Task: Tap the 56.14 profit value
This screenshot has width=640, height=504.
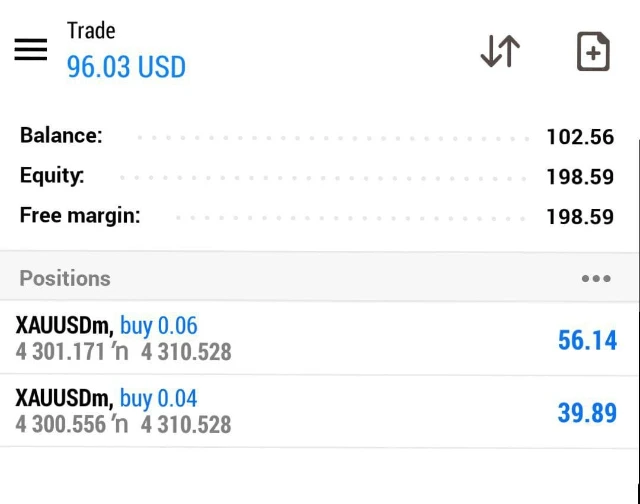Action: (x=587, y=340)
